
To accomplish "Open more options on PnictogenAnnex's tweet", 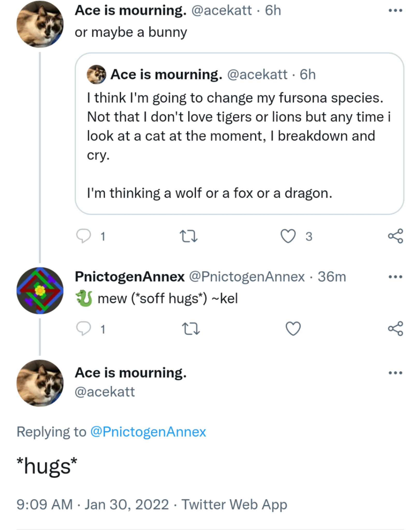I will (395, 277).
